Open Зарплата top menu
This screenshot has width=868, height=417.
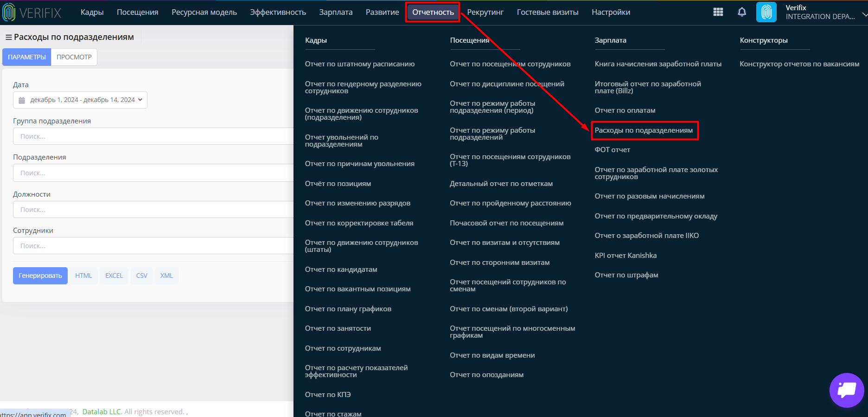(336, 12)
